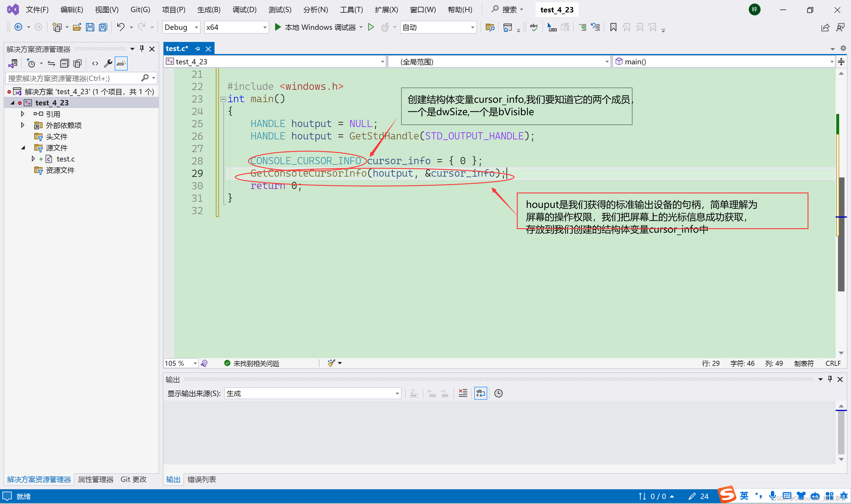The height and width of the screenshot is (504, 851).
Task: Click the 制表符 indentation indicator
Action: [x=803, y=363]
